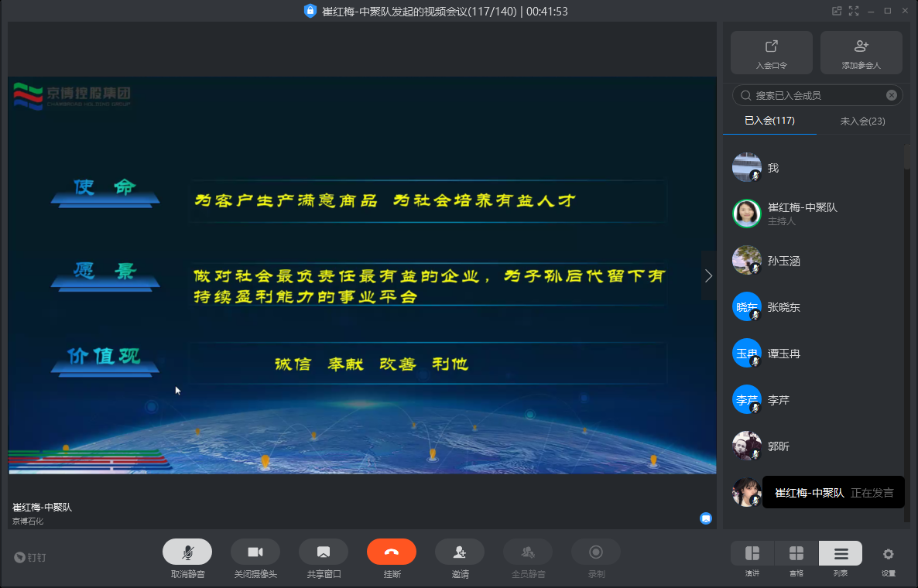Image resolution: width=918 pixels, height=588 pixels.
Task: Clear the member search box
Action: 892,95
